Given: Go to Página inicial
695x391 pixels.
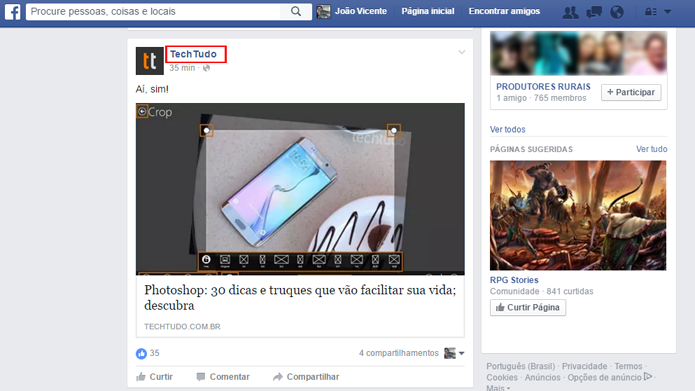Looking at the screenshot, I should pos(428,12).
